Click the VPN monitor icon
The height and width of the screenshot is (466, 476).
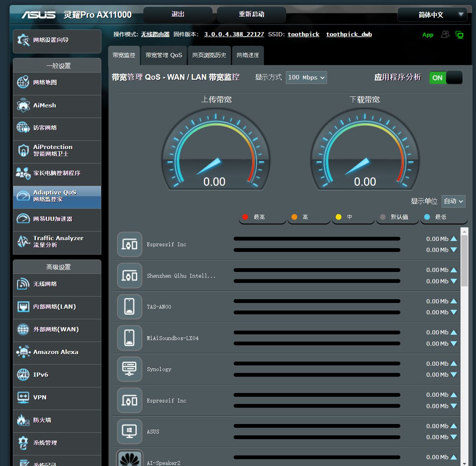pos(23,398)
